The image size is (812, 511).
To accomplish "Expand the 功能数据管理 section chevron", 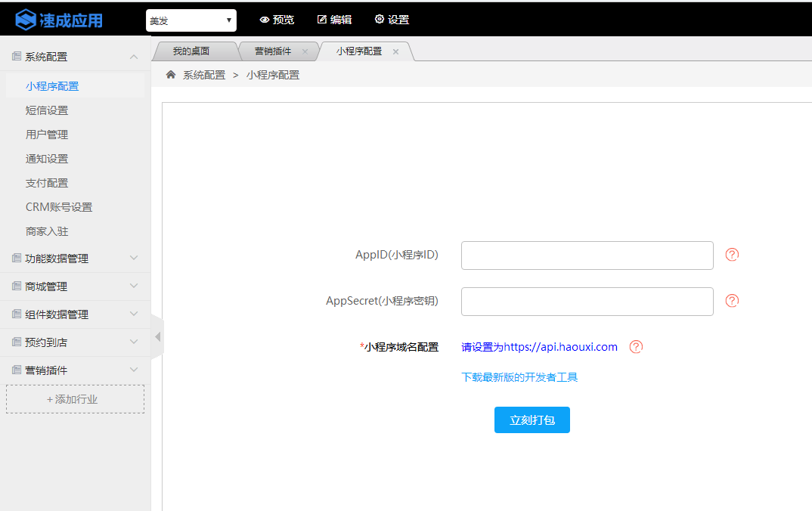I will click(x=134, y=258).
